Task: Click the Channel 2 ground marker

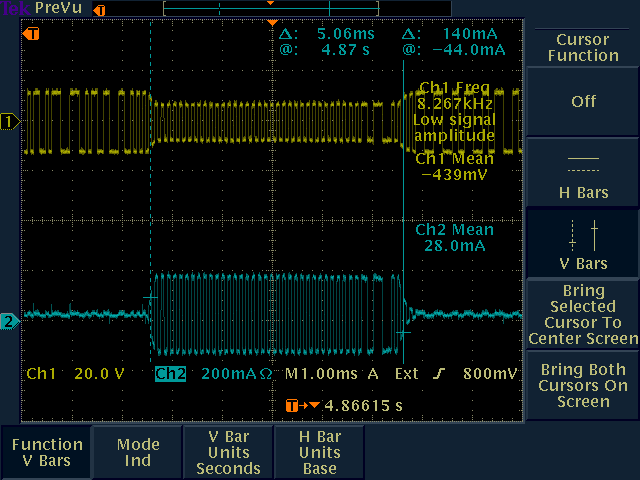Action: pos(9,321)
